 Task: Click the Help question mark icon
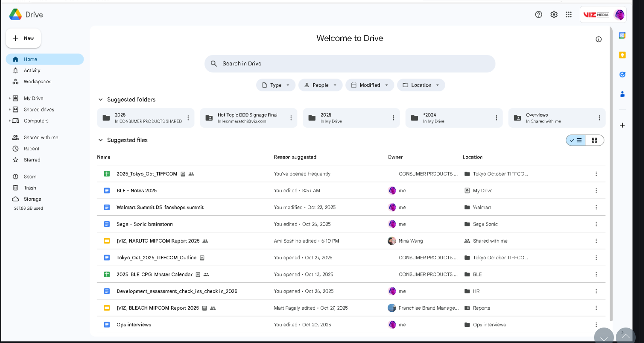click(x=538, y=15)
